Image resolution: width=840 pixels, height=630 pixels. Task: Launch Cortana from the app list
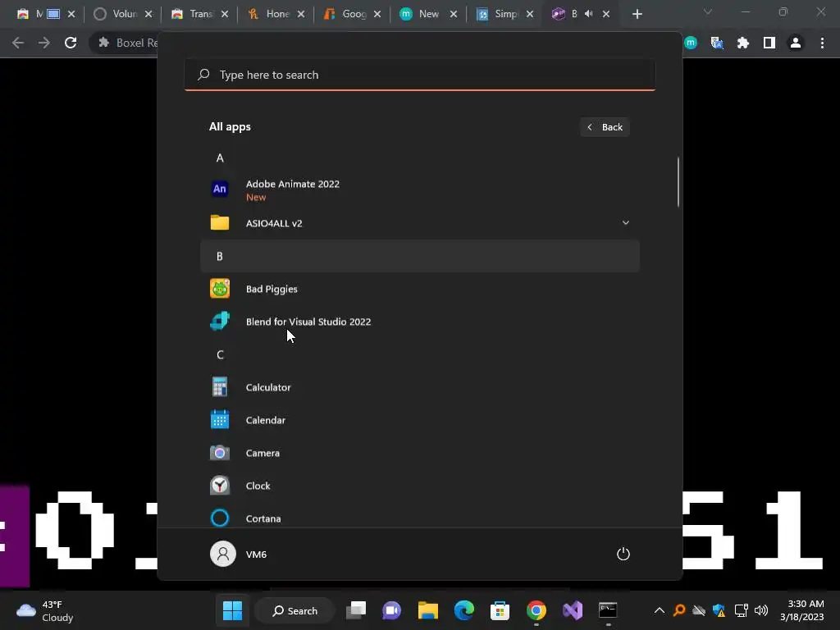point(420,518)
